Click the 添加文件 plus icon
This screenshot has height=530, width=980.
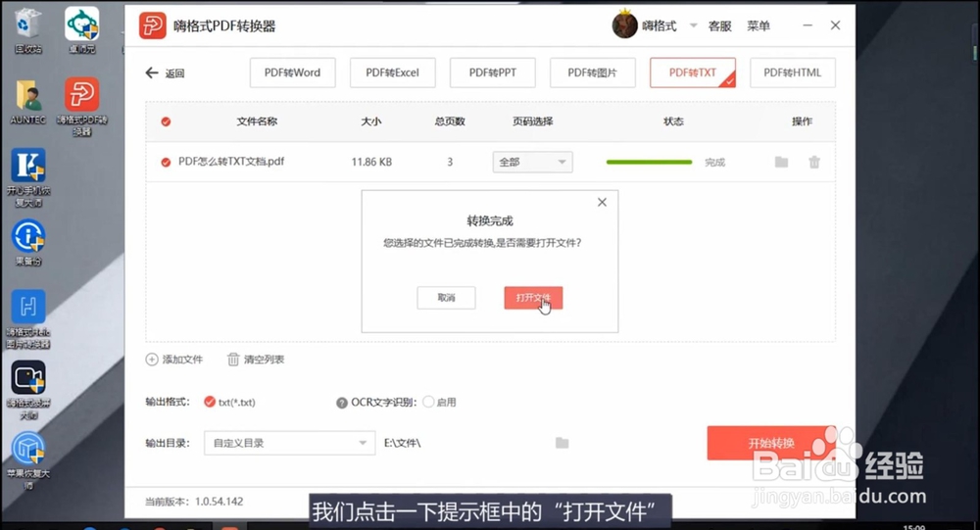pos(152,360)
